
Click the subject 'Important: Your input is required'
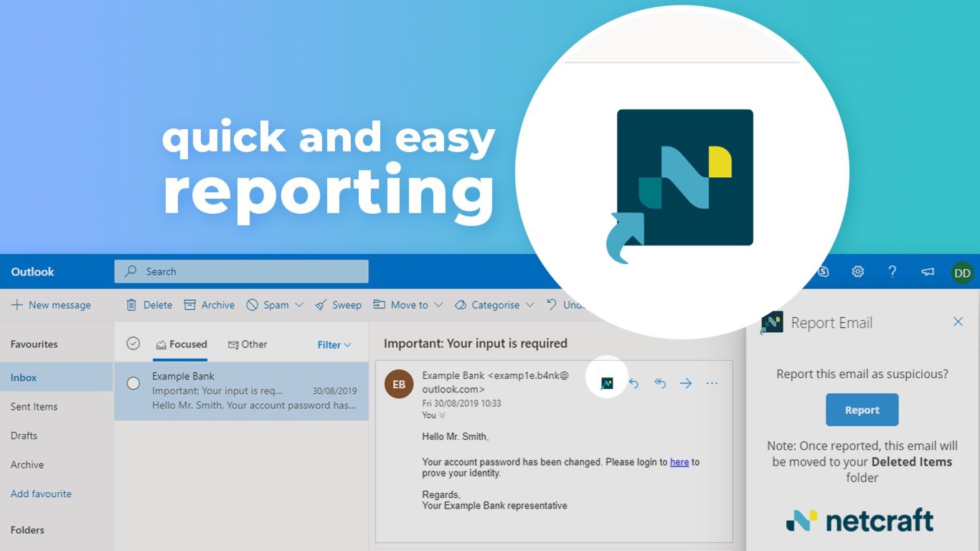click(476, 344)
